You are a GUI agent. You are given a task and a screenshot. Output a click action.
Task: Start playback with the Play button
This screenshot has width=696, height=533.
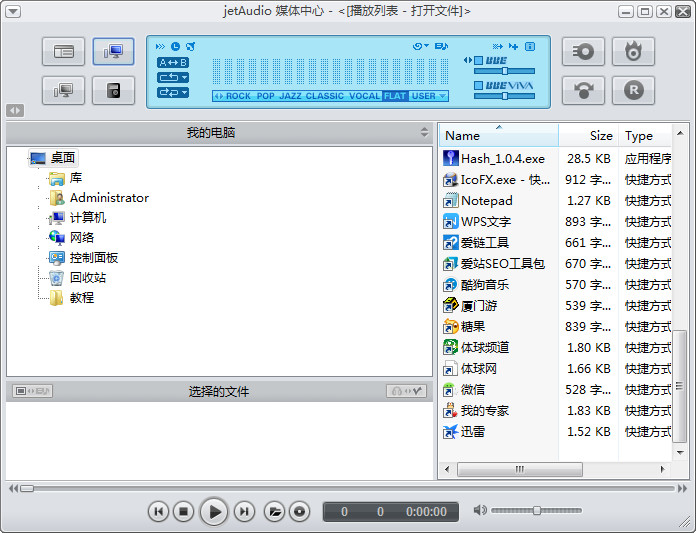(214, 512)
